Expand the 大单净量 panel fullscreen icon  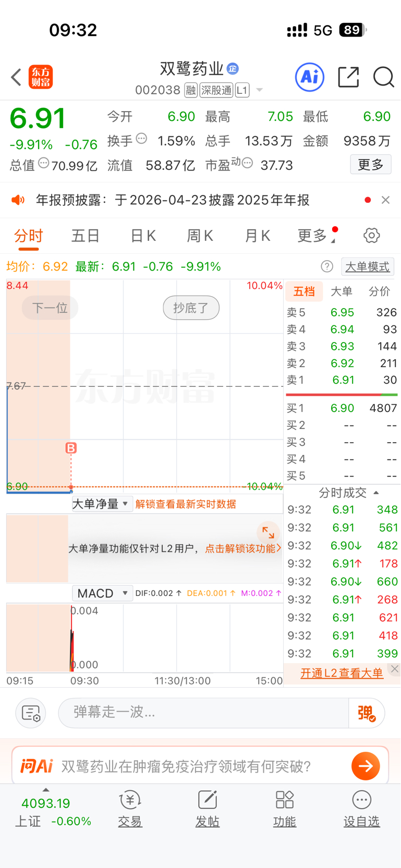tap(268, 532)
